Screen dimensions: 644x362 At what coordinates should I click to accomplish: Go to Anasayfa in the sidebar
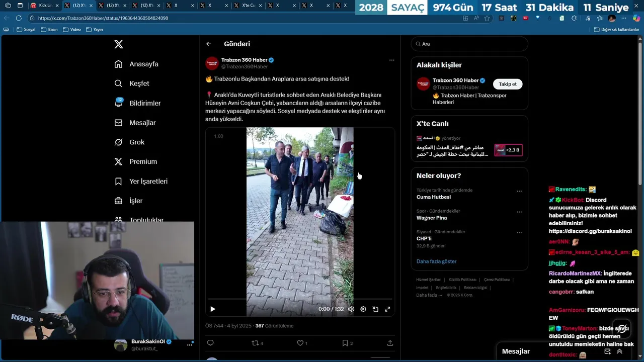click(136, 64)
